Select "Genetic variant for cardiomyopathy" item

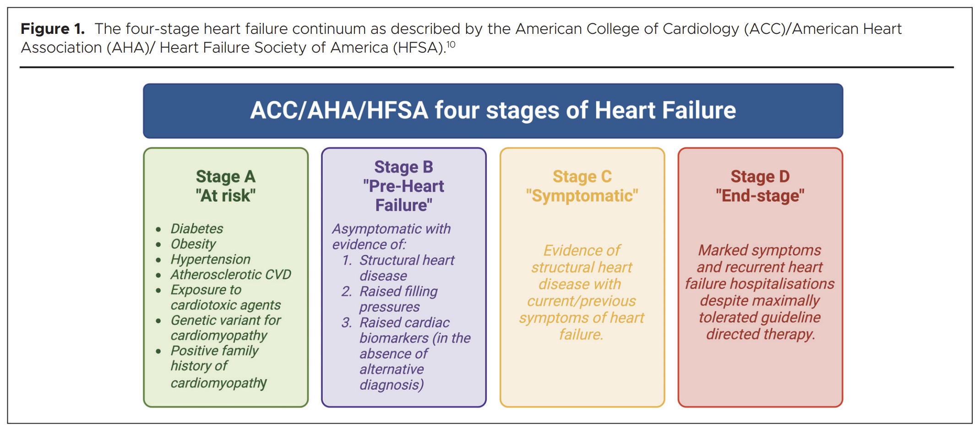point(225,328)
